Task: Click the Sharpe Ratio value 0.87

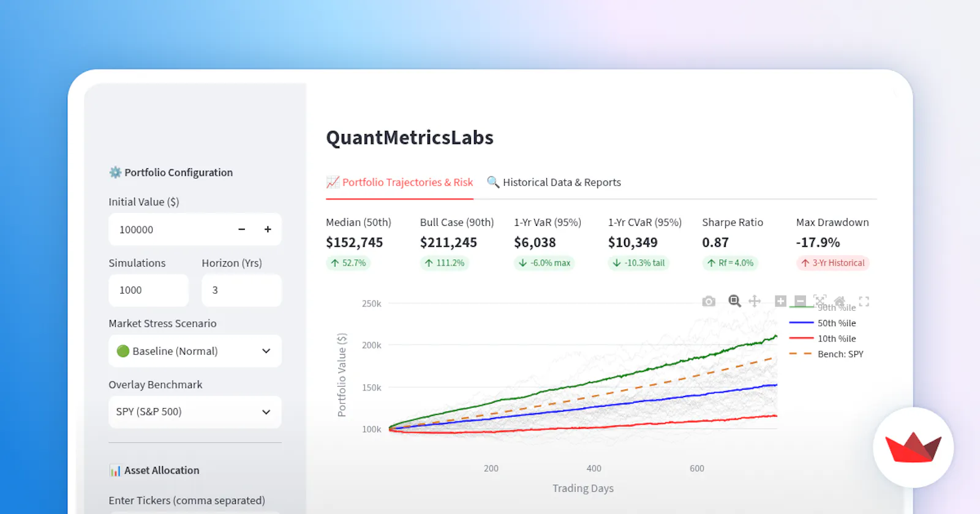Action: coord(715,242)
